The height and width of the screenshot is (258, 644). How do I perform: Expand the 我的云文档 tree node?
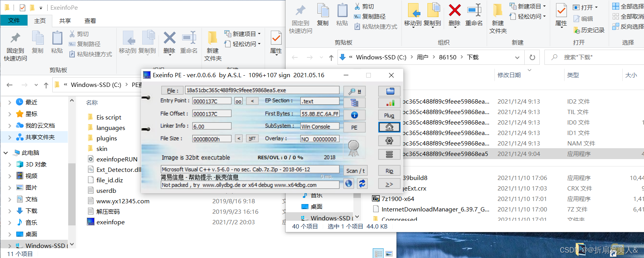click(10, 126)
